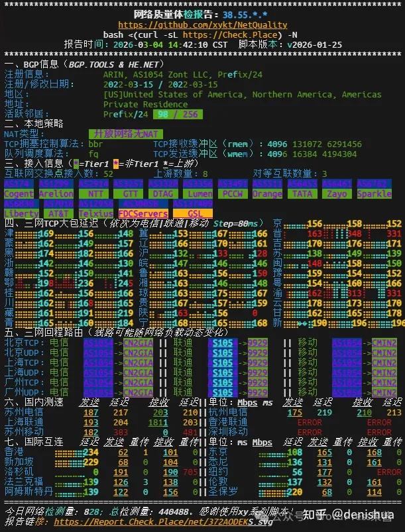The width and height of the screenshot is (405, 532).
Task: Click the 悉尼 latency value 136
Action: [x=295, y=462]
